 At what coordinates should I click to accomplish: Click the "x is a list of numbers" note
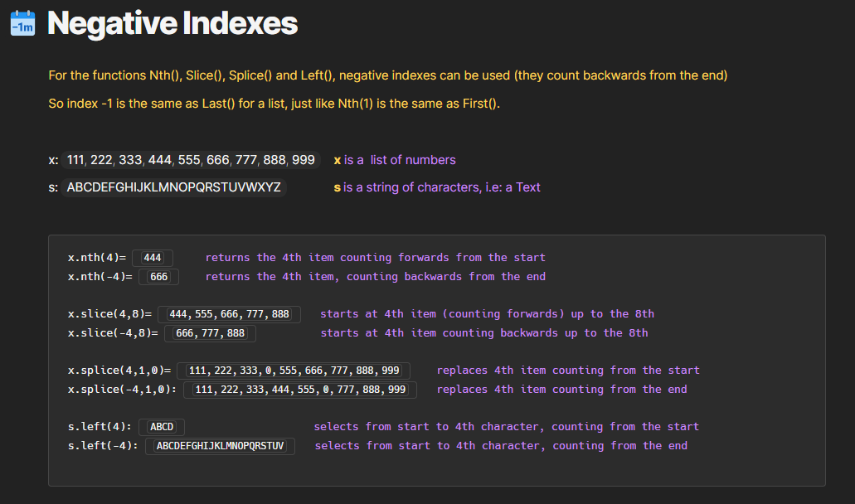[x=395, y=160]
